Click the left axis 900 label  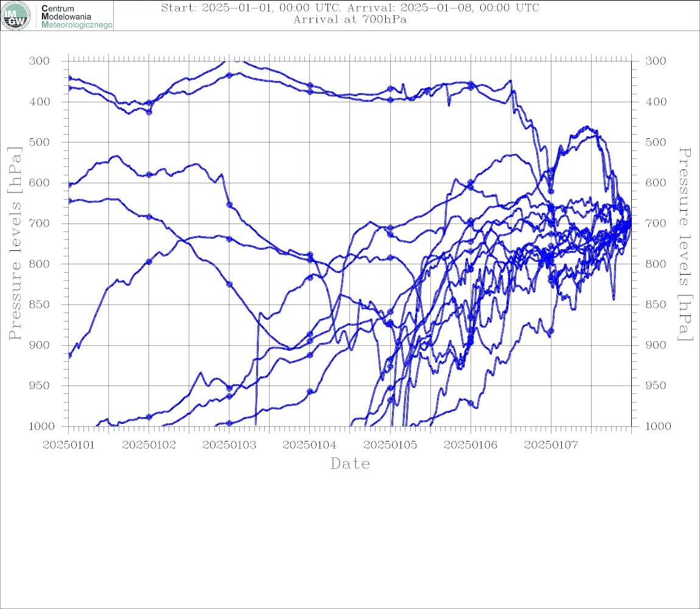click(40, 345)
